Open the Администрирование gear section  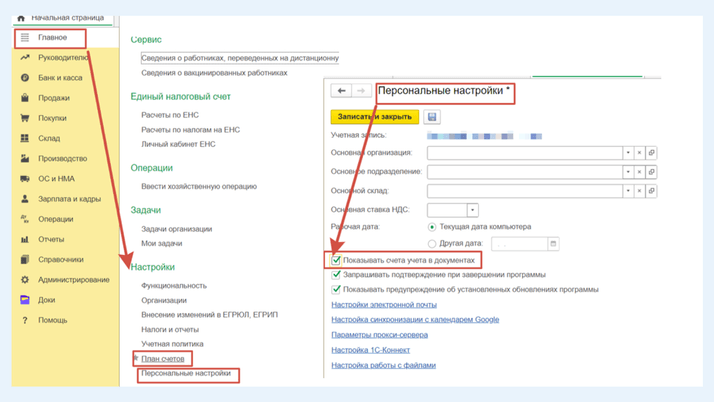73,280
